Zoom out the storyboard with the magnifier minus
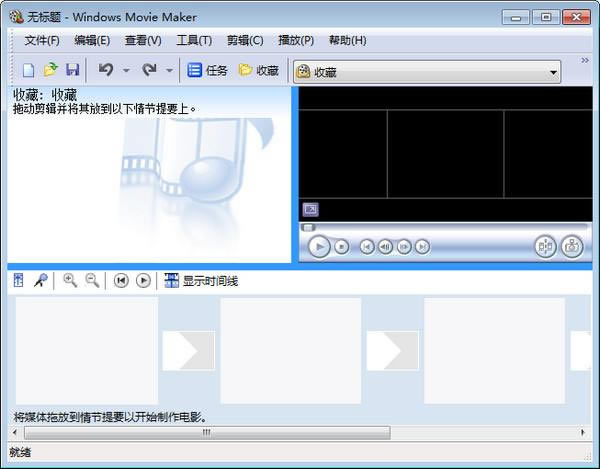 click(x=92, y=281)
